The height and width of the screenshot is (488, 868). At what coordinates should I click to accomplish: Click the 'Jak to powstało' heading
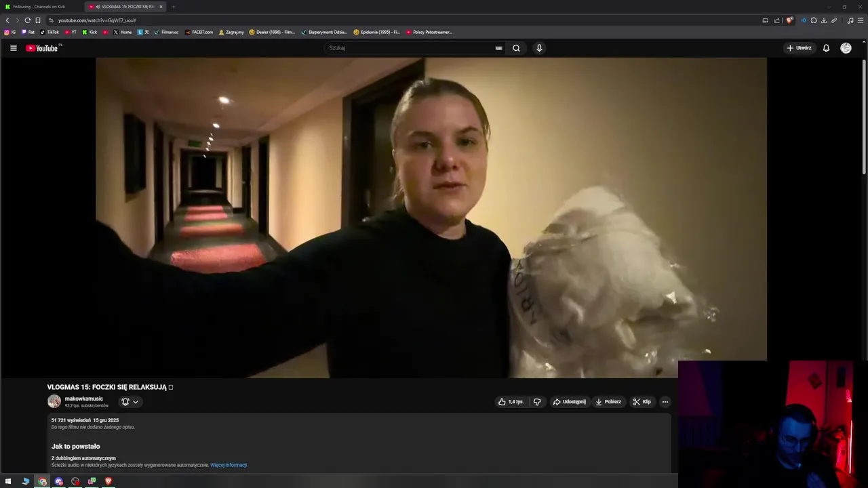tap(75, 446)
